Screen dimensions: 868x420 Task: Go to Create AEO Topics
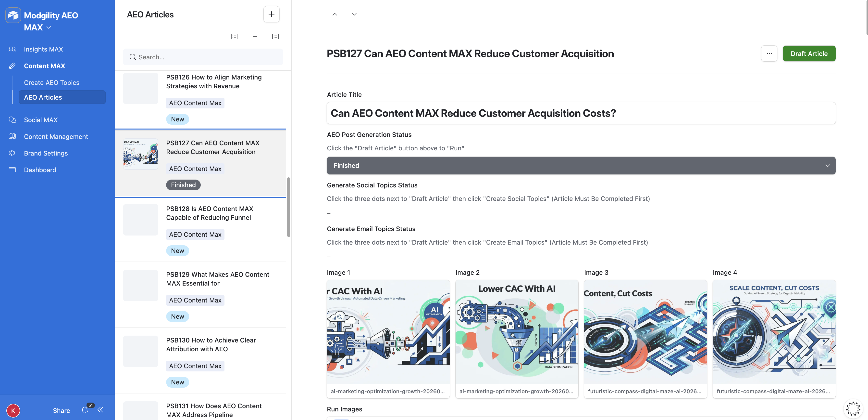pyautogui.click(x=51, y=83)
